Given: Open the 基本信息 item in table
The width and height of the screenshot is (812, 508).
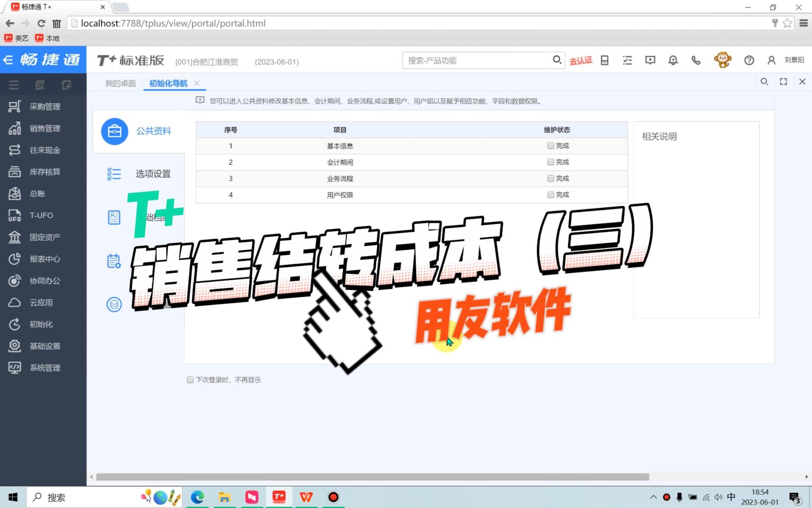Looking at the screenshot, I should click(340, 146).
